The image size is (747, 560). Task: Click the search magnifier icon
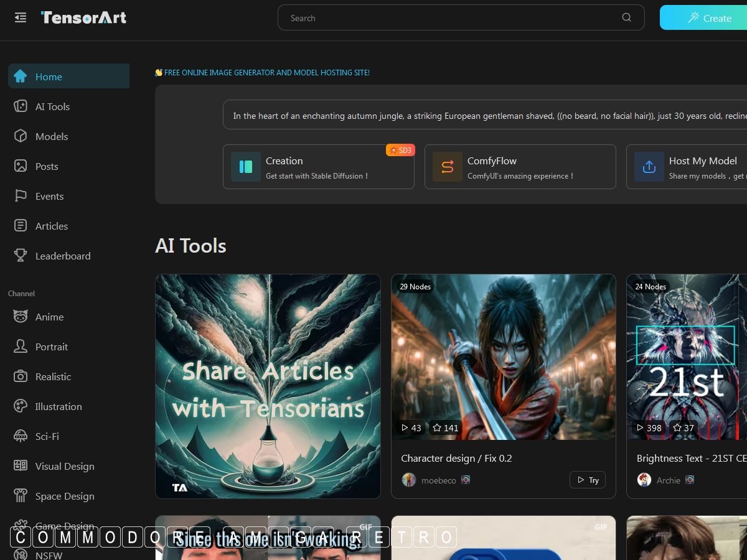point(626,17)
